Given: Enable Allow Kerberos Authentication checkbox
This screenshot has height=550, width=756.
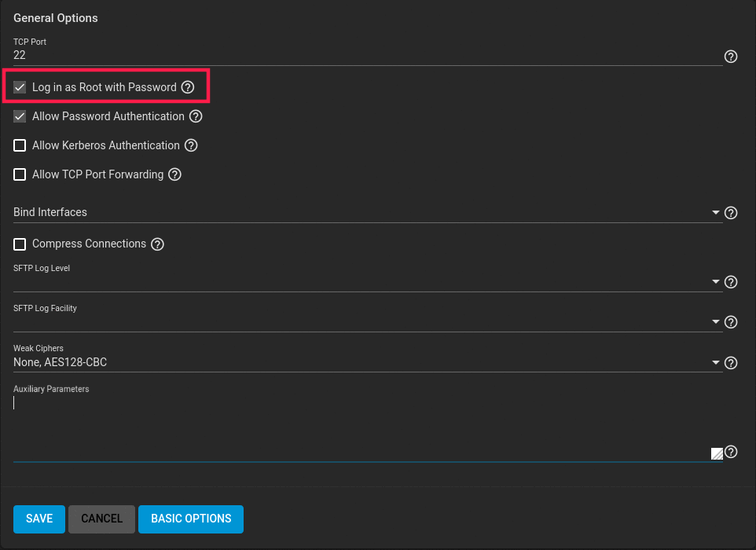Looking at the screenshot, I should pyautogui.click(x=20, y=145).
